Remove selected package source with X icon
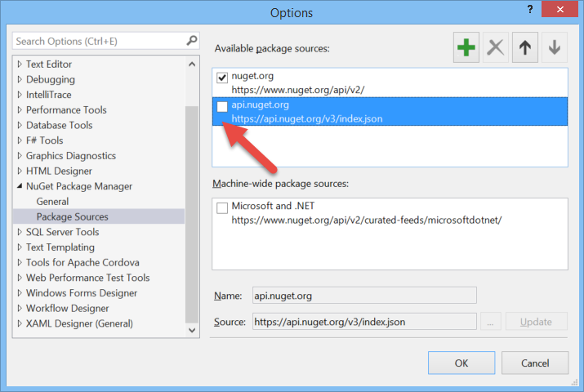 click(495, 47)
